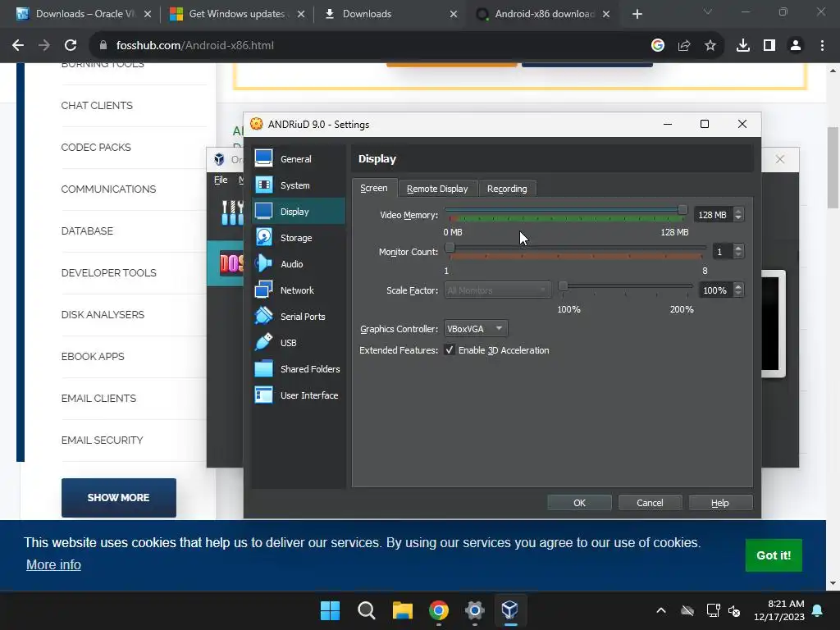Open the Graphics Controller dropdown
Screen dimensions: 840x630
tap(476, 328)
